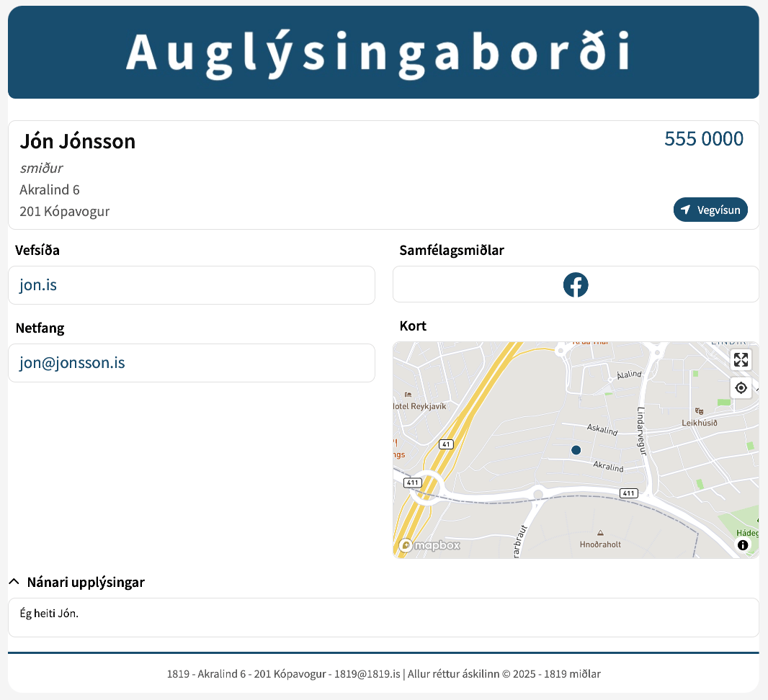Viewport: 768px width, 700px height.
Task: Click the chevron beside Nánari upplýsingar
Action: (x=13, y=580)
